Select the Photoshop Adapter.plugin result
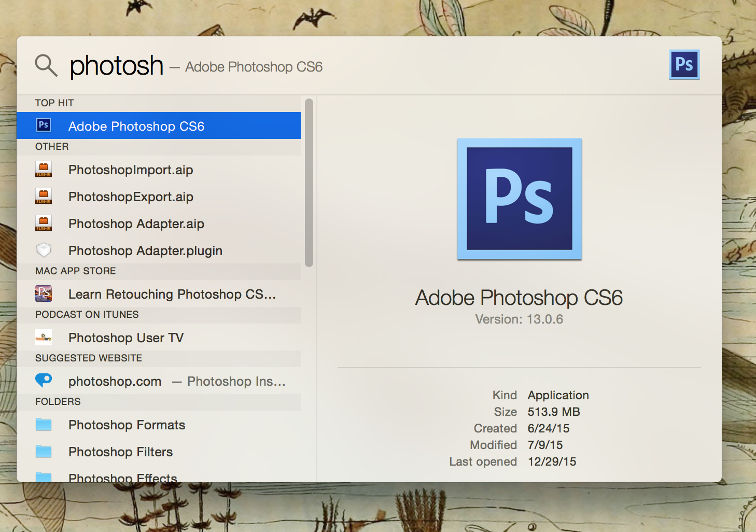Image resolution: width=756 pixels, height=532 pixels. click(x=159, y=250)
